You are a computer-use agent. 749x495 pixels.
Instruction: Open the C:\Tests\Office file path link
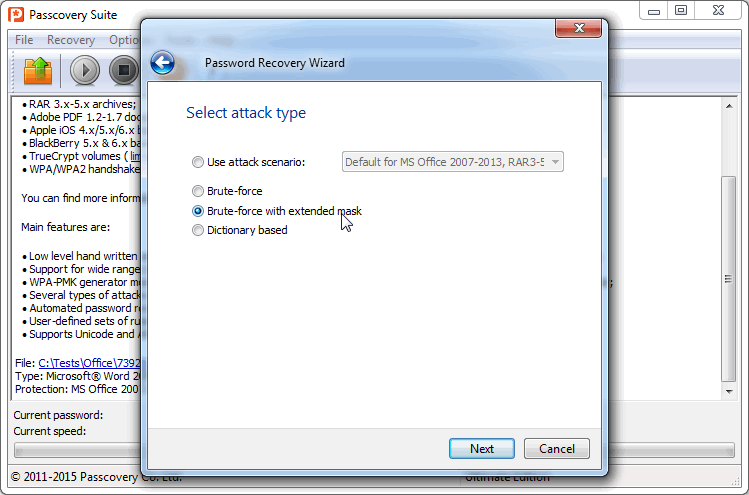pyautogui.click(x=90, y=363)
